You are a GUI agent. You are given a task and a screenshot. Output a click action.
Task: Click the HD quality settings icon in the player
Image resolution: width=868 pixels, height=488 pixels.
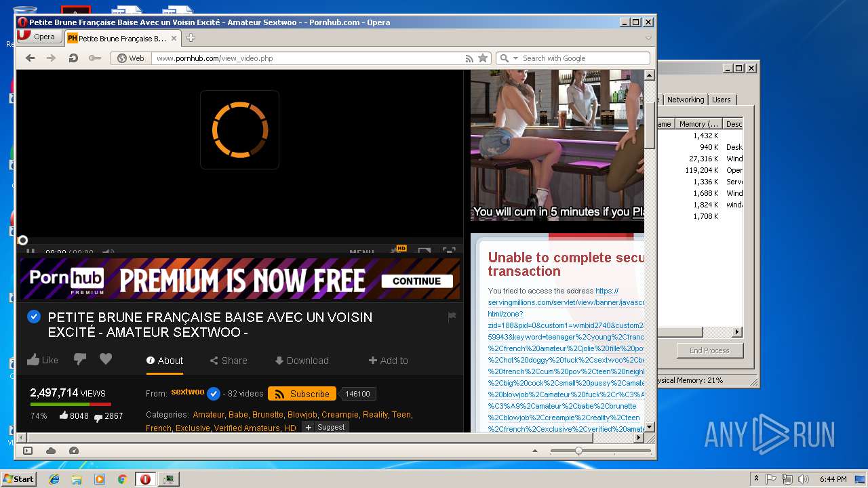pos(399,251)
